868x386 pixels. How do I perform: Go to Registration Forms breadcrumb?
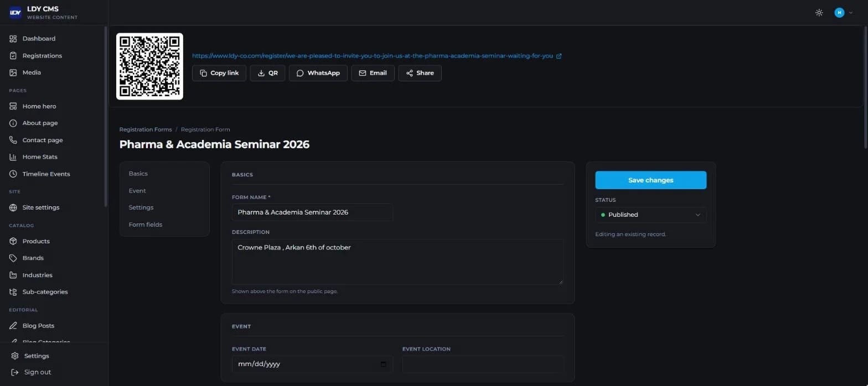tap(146, 129)
